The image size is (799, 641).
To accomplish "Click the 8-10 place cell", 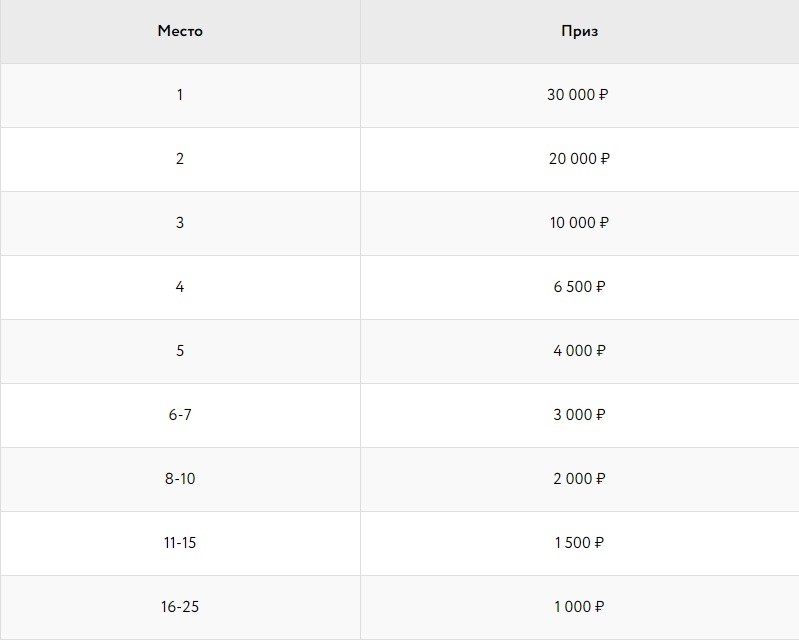I will [180, 479].
